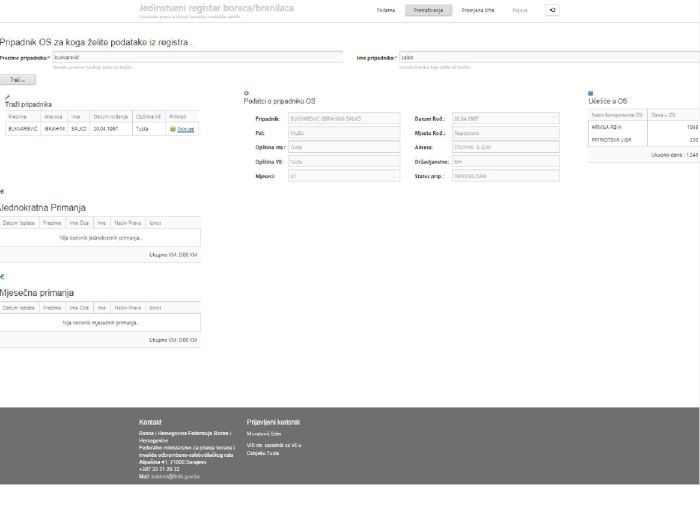Click the euro icon above Jednokratna Primanja

[2, 191]
